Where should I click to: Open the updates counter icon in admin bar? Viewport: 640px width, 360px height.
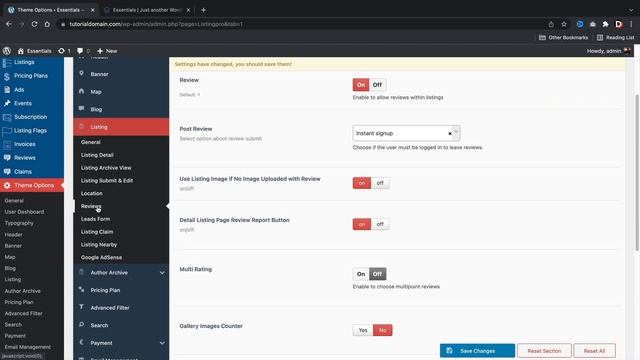[61, 51]
